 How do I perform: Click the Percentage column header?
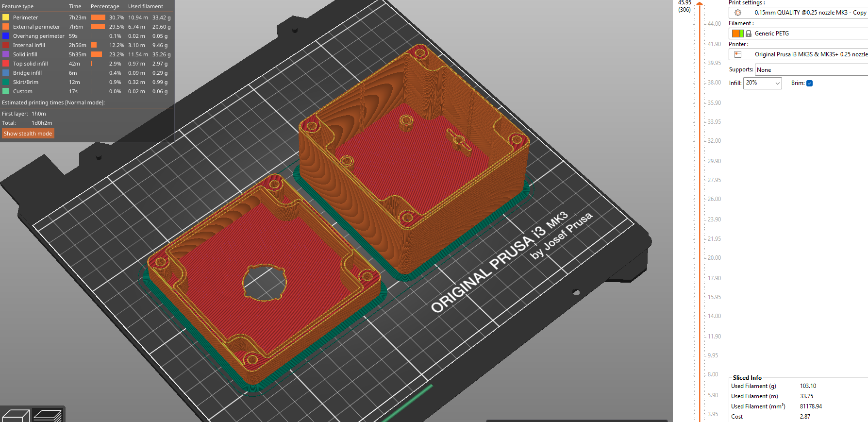point(105,6)
